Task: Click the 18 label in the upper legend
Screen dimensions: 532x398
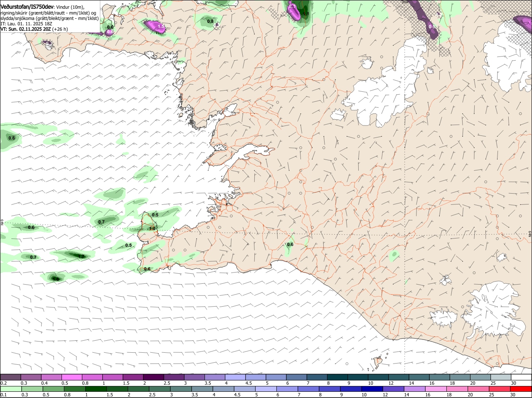Action: click(x=452, y=383)
